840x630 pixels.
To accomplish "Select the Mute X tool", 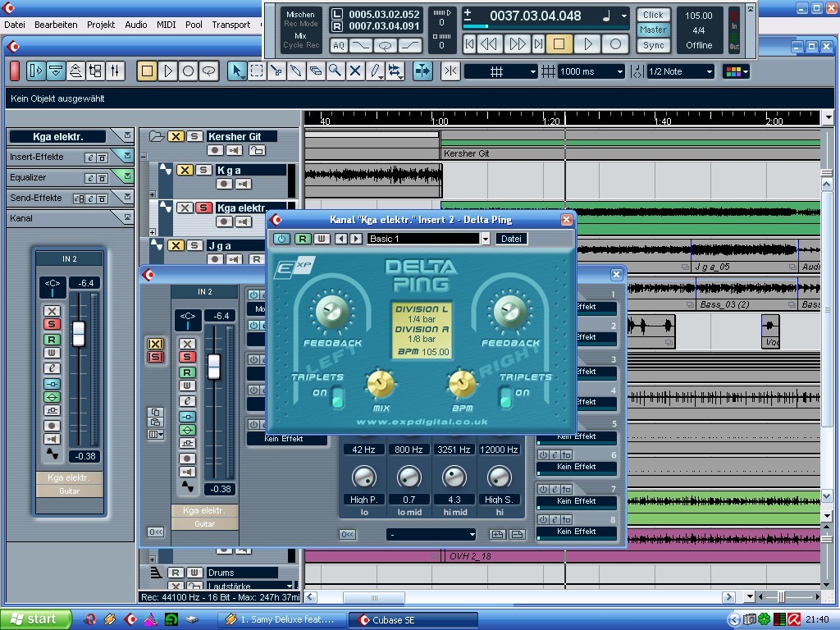I will [x=355, y=71].
